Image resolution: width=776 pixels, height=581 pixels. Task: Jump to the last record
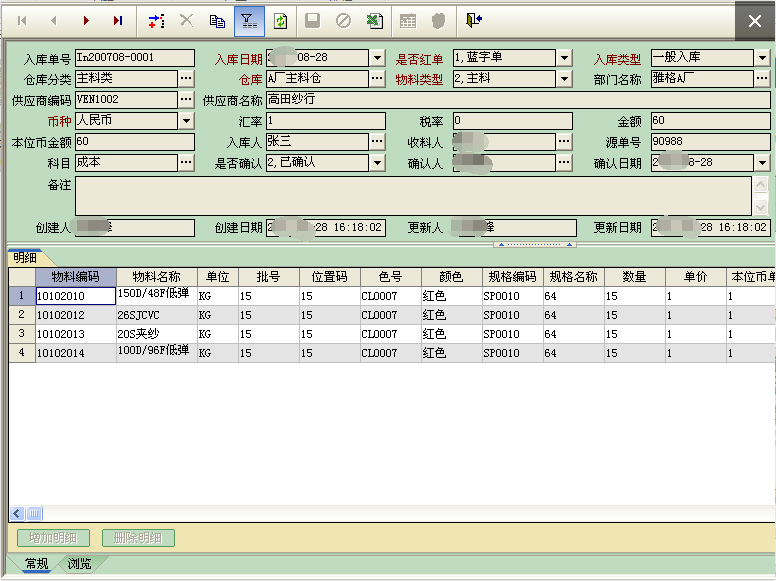tap(118, 20)
